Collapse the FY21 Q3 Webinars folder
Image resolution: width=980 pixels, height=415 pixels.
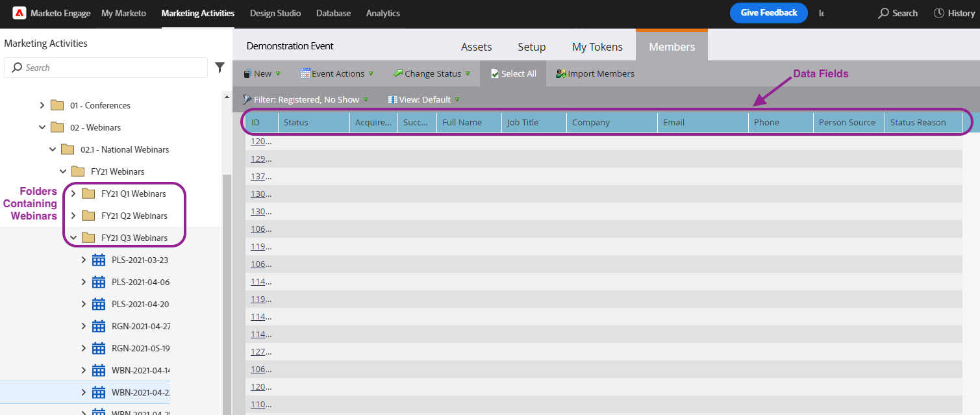pos(73,238)
